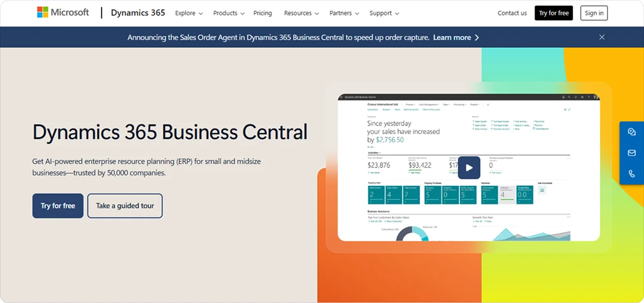The width and height of the screenshot is (644, 303).
Task: Open the chat icon on the side panel
Action: point(632,132)
